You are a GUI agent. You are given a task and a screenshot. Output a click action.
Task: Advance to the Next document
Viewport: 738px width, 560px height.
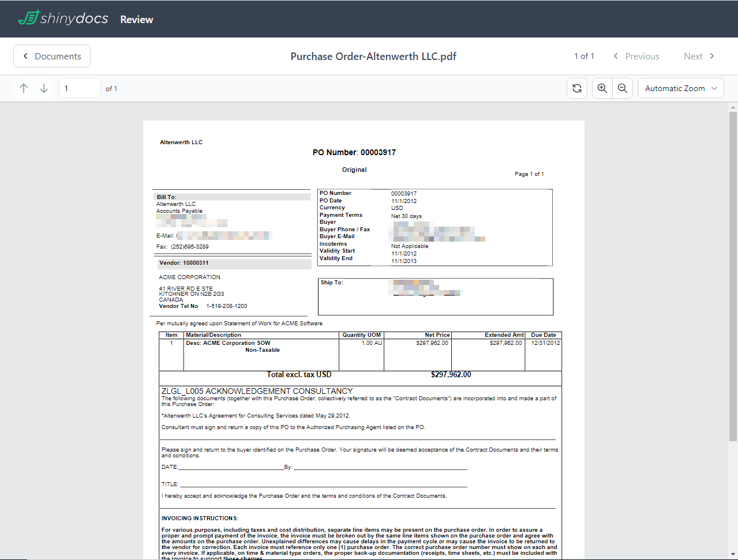coord(694,56)
